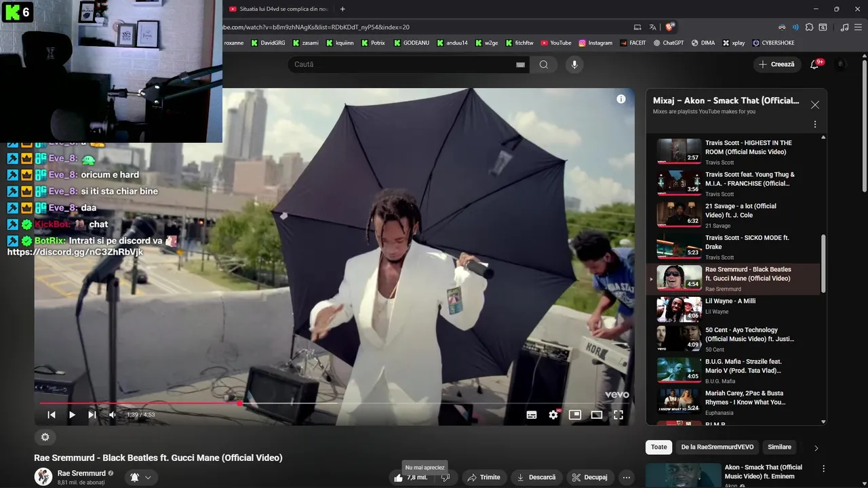Open the playlist panel three-dot menu
868x488 pixels.
(815, 125)
